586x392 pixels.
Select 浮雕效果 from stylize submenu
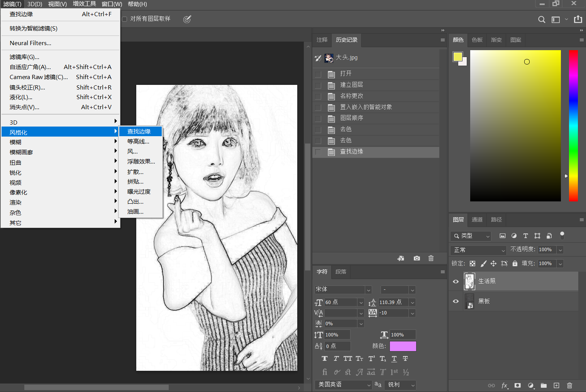[141, 162]
